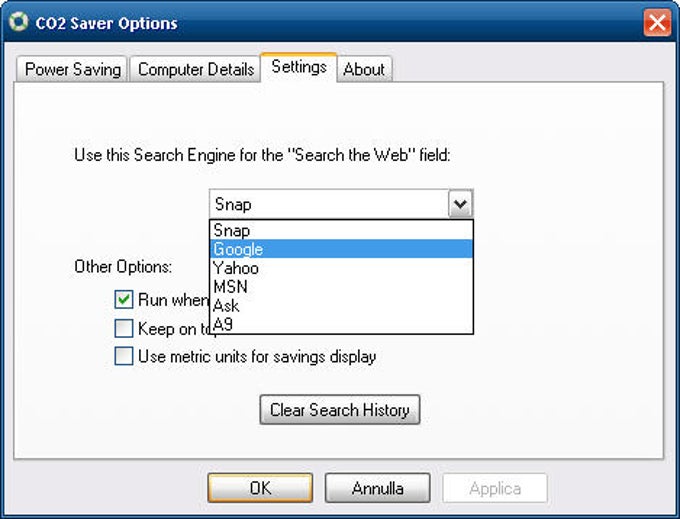Cancel with the Annulla button
This screenshot has height=519, width=680.
coord(377,488)
